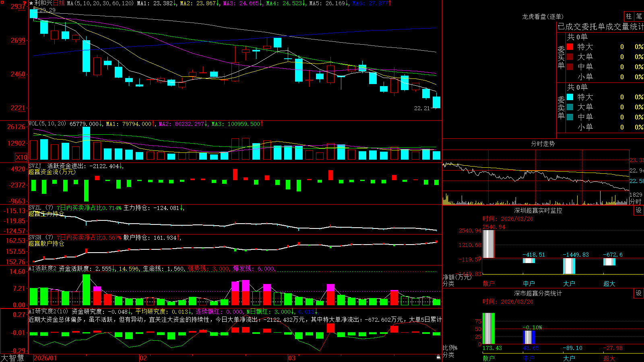The height and width of the screenshot is (362, 644).
Task: Click the price axis label 2699
Action: point(18,40)
